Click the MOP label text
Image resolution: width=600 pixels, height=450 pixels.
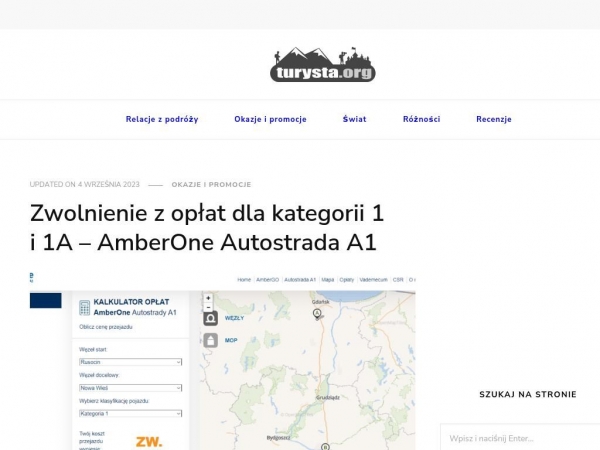(x=231, y=340)
